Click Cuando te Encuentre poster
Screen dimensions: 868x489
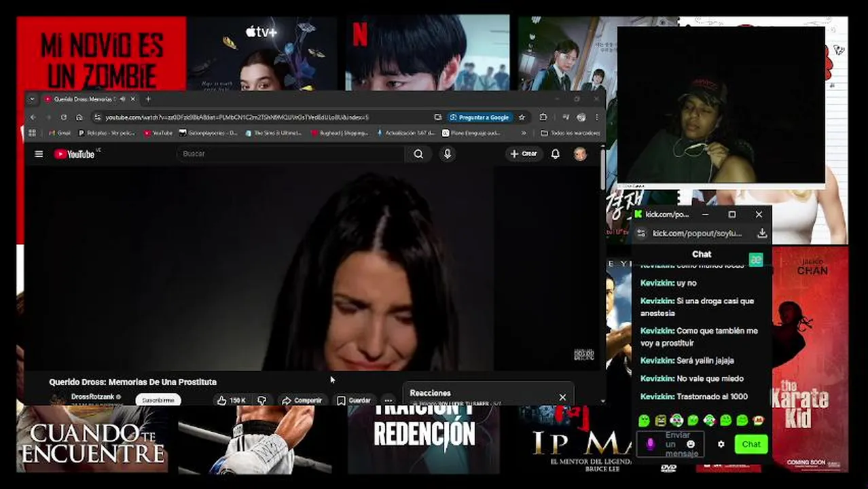(92, 439)
